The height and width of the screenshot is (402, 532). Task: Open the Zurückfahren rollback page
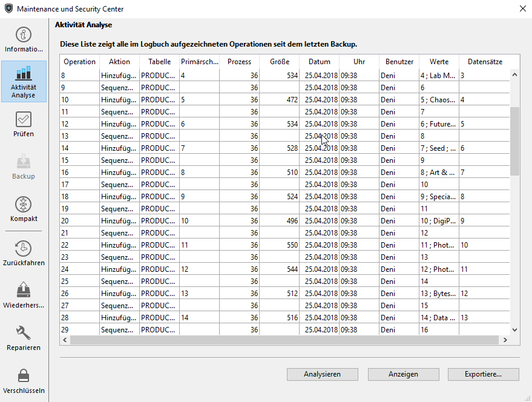(x=24, y=253)
